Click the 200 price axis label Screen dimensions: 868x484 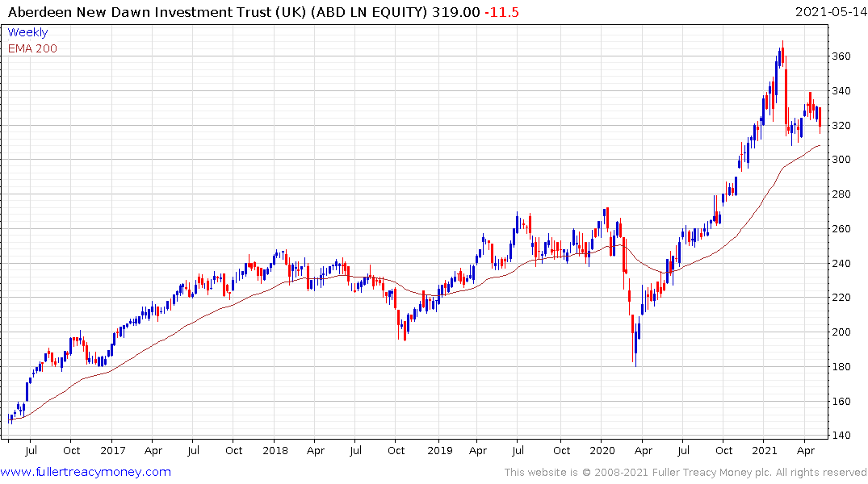(x=841, y=332)
